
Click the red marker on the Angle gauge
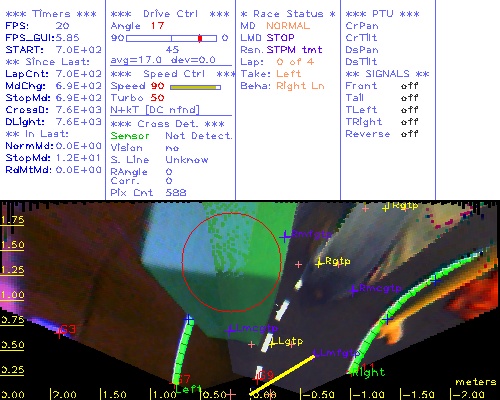200,38
